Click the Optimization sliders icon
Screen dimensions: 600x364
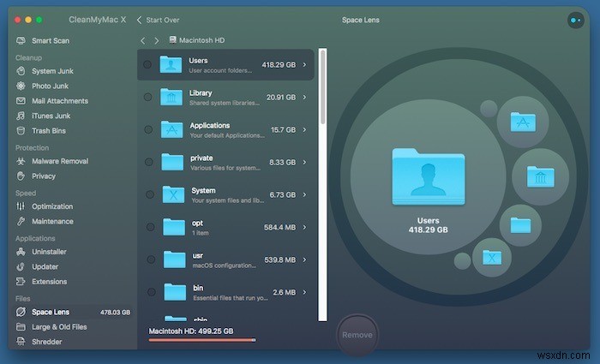(x=21, y=206)
